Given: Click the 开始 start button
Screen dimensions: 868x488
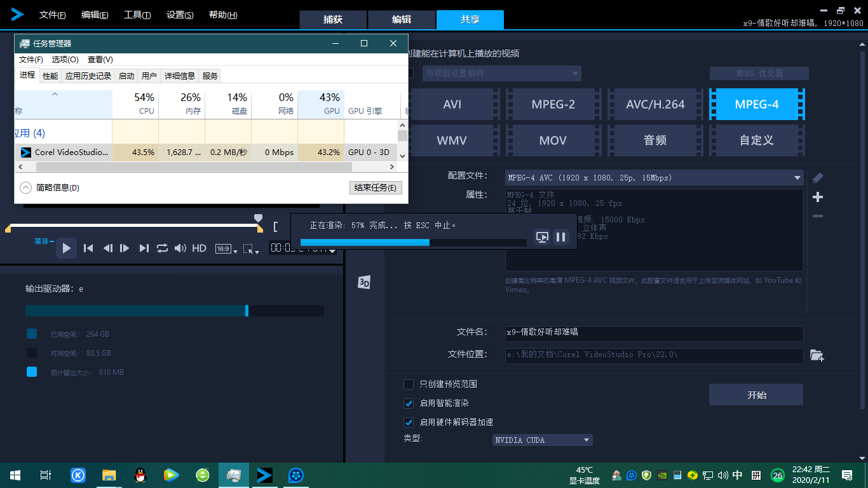Looking at the screenshot, I should 756,395.
